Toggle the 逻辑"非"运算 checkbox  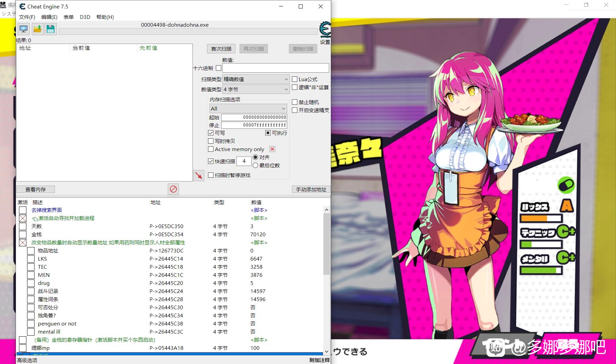pos(295,87)
